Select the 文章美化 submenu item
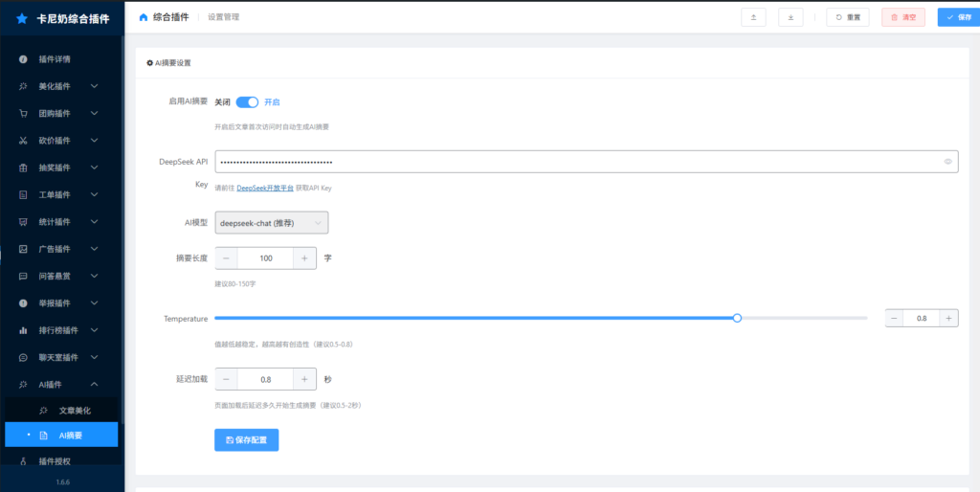This screenshot has height=492, width=980. click(75, 411)
